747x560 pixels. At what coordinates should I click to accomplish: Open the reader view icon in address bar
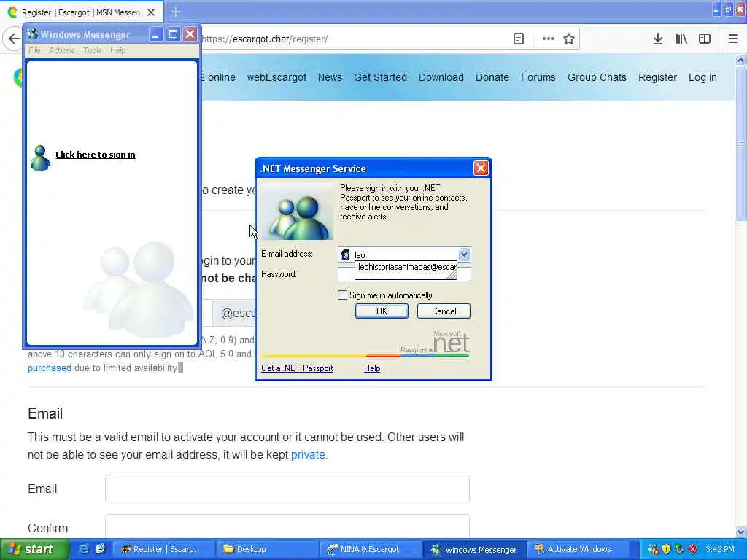(519, 39)
